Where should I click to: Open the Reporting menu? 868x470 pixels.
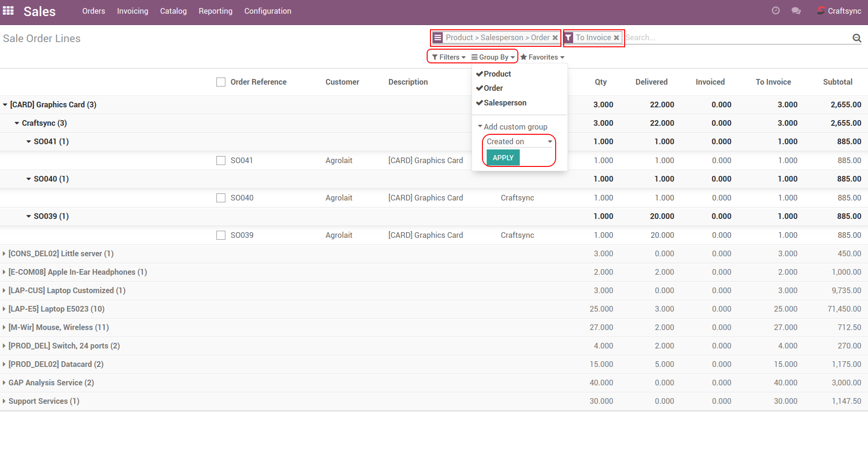[x=215, y=11]
